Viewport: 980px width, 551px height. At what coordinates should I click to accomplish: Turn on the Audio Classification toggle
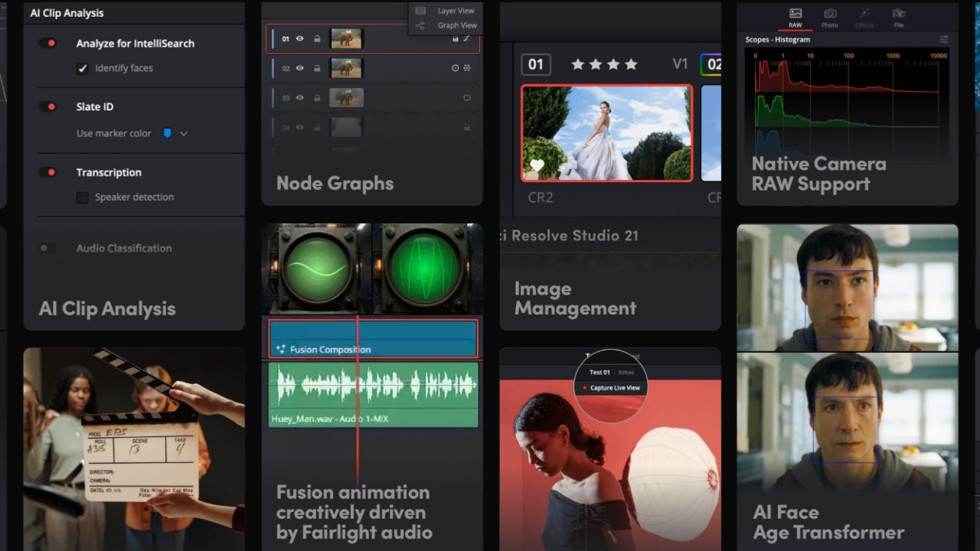point(46,248)
